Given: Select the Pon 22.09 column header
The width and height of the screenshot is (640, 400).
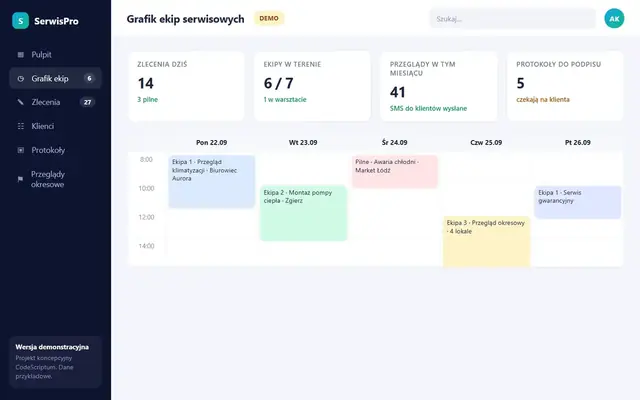Looking at the screenshot, I should tap(211, 142).
